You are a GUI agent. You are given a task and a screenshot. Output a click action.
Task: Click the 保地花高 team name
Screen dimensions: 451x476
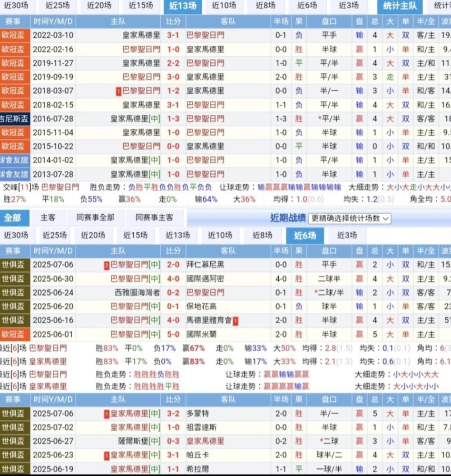point(202,306)
